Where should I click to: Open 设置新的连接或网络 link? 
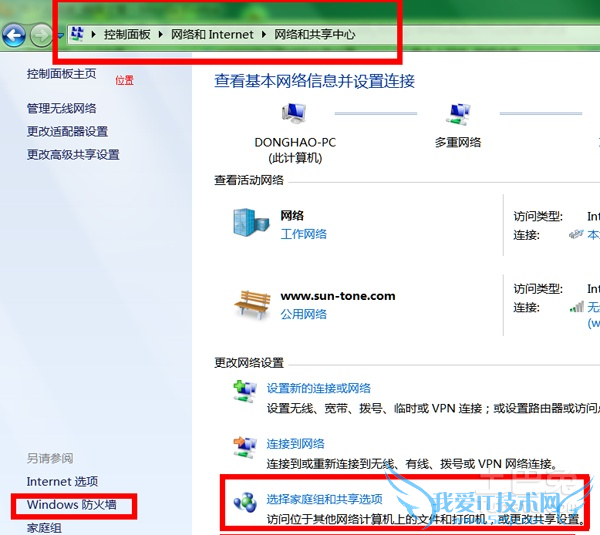318,388
